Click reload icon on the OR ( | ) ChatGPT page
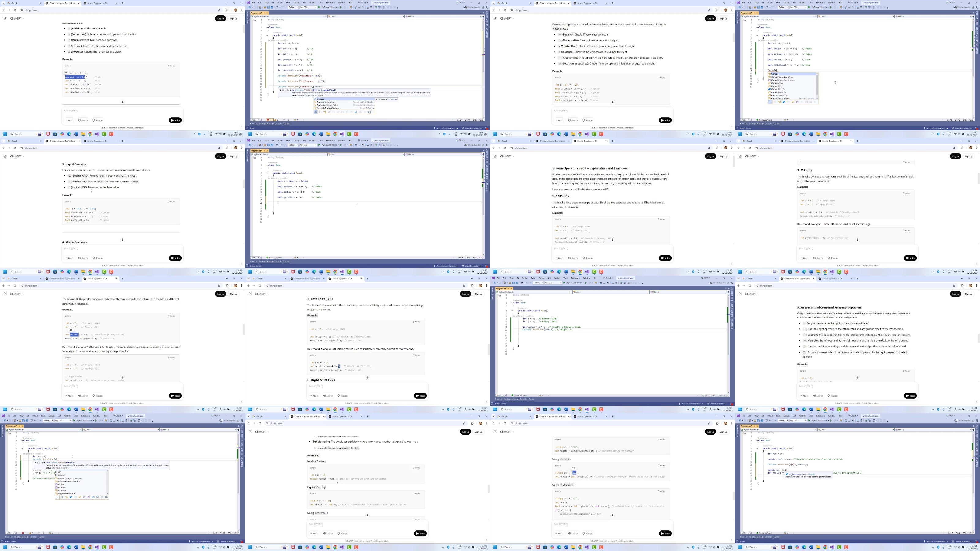The width and height of the screenshot is (980, 551). tap(750, 148)
